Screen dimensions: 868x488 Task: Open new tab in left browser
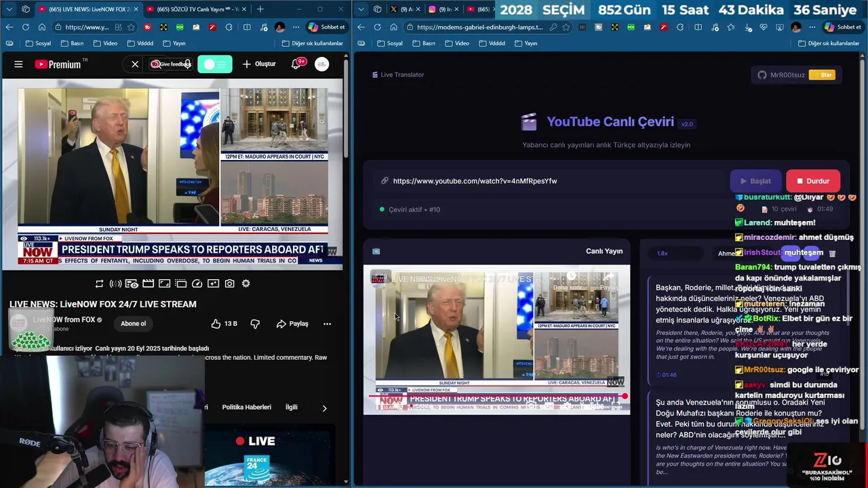260,9
